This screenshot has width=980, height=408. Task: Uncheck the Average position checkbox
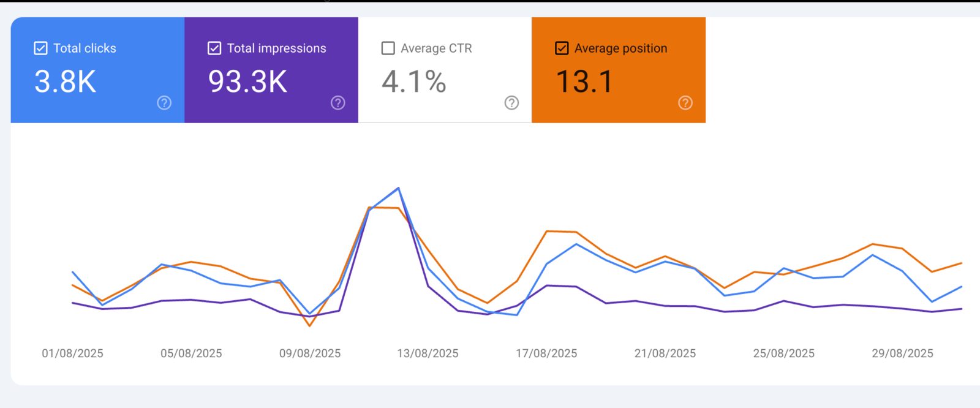562,48
